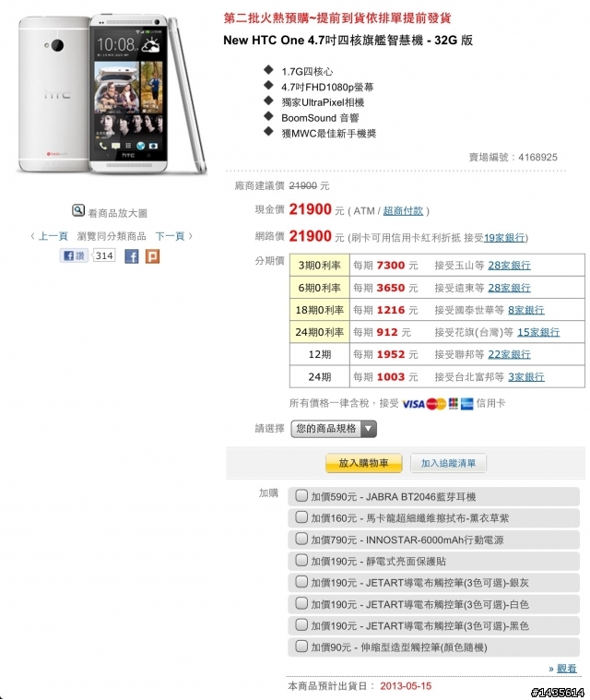Click the 加入追蹤清單 button

point(448,463)
